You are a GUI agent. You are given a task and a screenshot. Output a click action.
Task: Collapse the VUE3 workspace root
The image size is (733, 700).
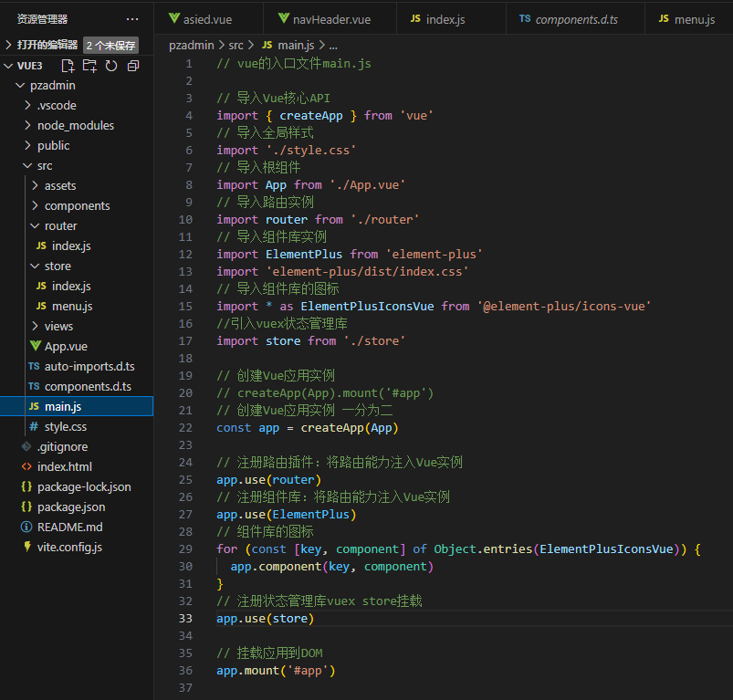(x=8, y=66)
